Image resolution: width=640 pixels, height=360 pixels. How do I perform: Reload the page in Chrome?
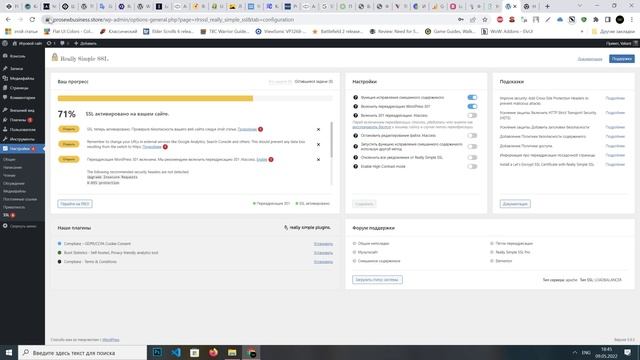coord(32,20)
